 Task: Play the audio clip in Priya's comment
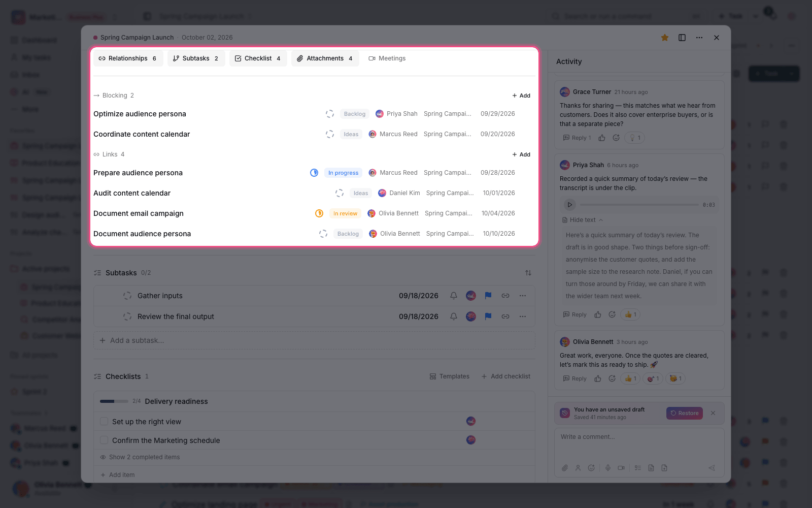point(570,205)
